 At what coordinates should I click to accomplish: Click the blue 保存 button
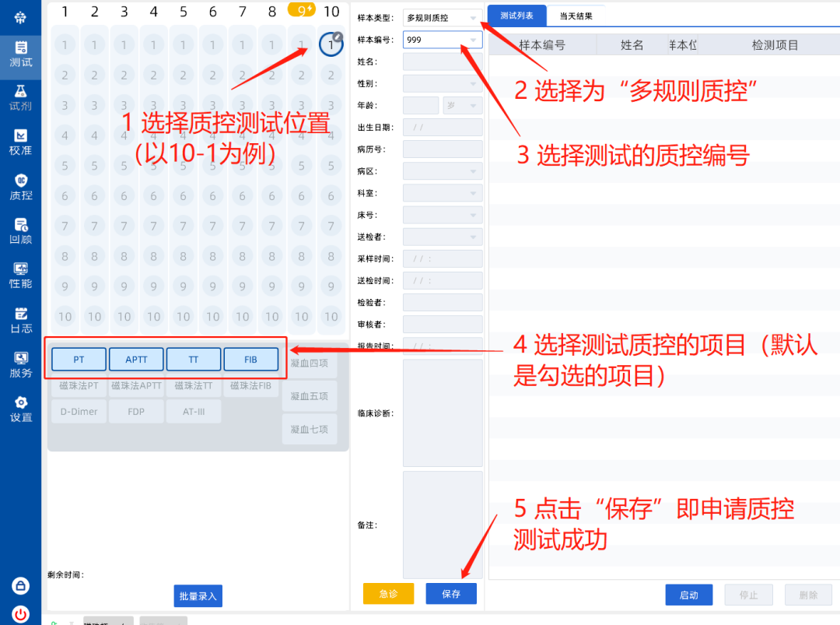pyautogui.click(x=451, y=594)
